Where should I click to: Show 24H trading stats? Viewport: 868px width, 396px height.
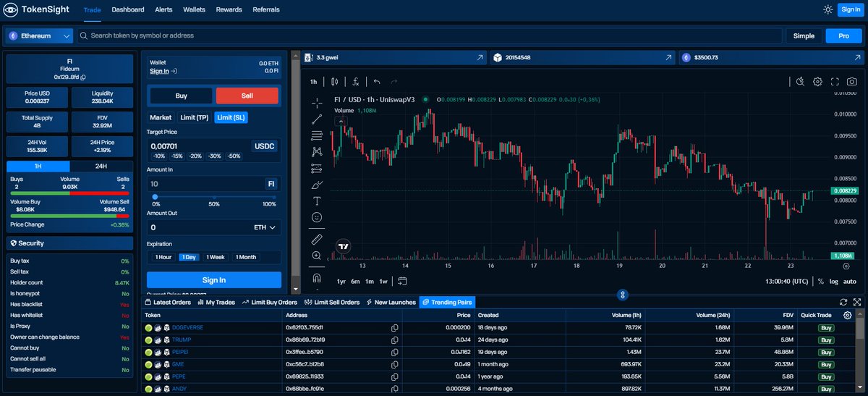click(x=101, y=166)
